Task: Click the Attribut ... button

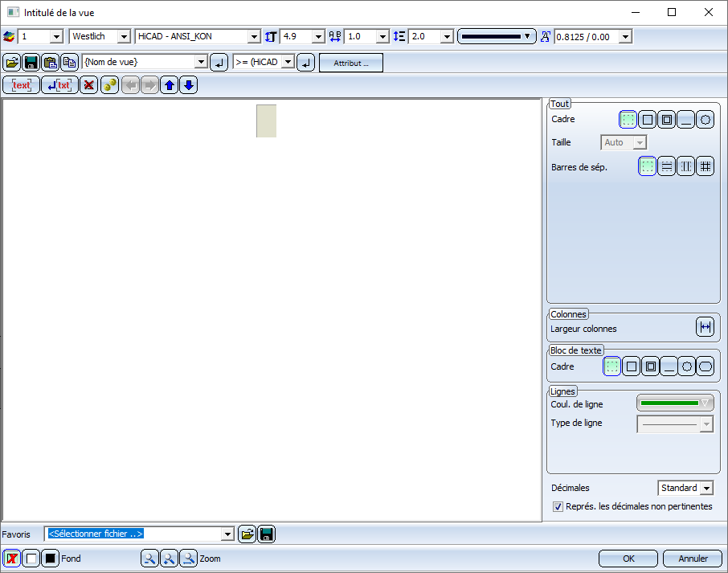Action: pos(351,63)
